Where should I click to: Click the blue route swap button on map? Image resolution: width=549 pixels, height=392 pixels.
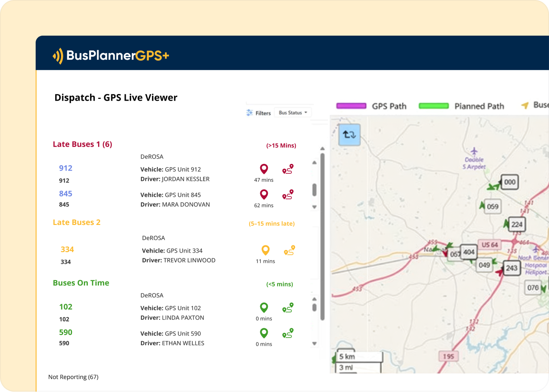point(349,135)
